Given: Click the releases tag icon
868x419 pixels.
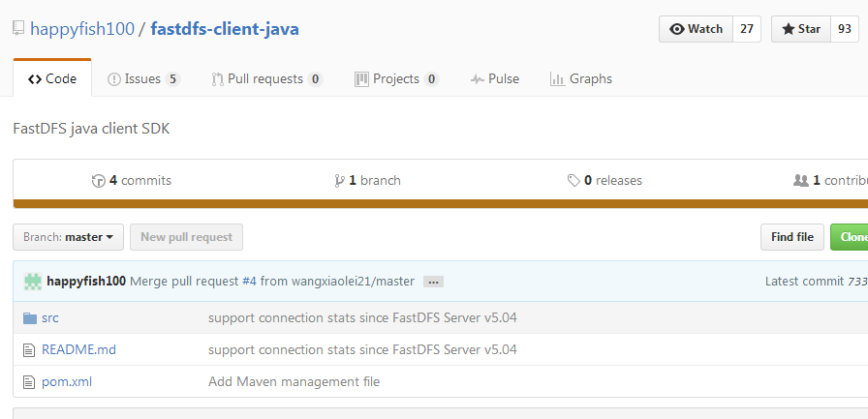Looking at the screenshot, I should pos(574,181).
